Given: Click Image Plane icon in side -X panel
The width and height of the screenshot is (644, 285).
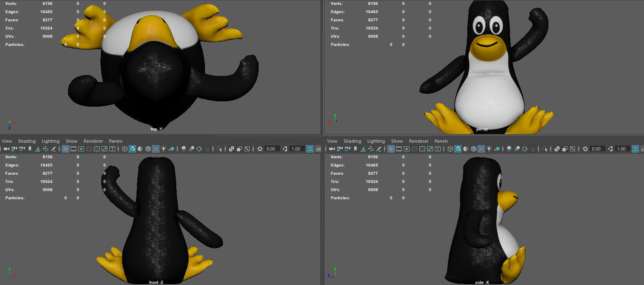Looking at the screenshot, I should 363,149.
